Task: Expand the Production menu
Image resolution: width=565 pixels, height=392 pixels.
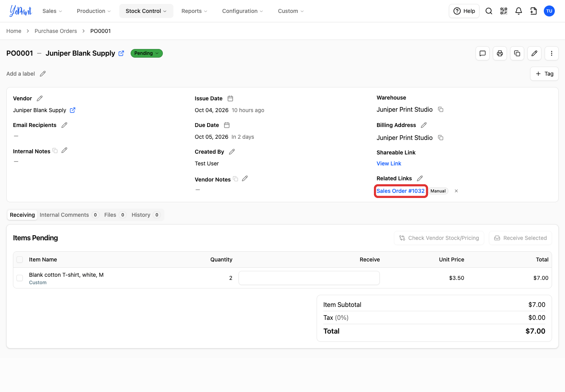Action: click(x=94, y=11)
